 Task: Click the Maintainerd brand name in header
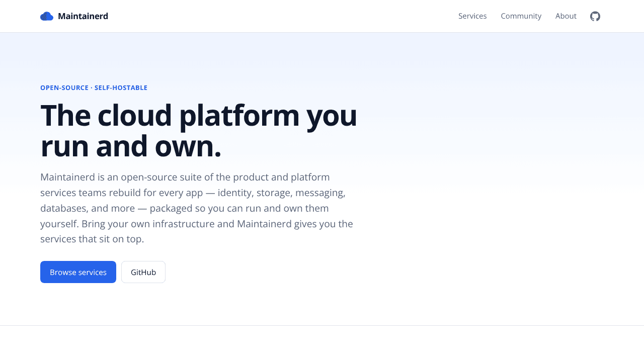pyautogui.click(x=83, y=16)
